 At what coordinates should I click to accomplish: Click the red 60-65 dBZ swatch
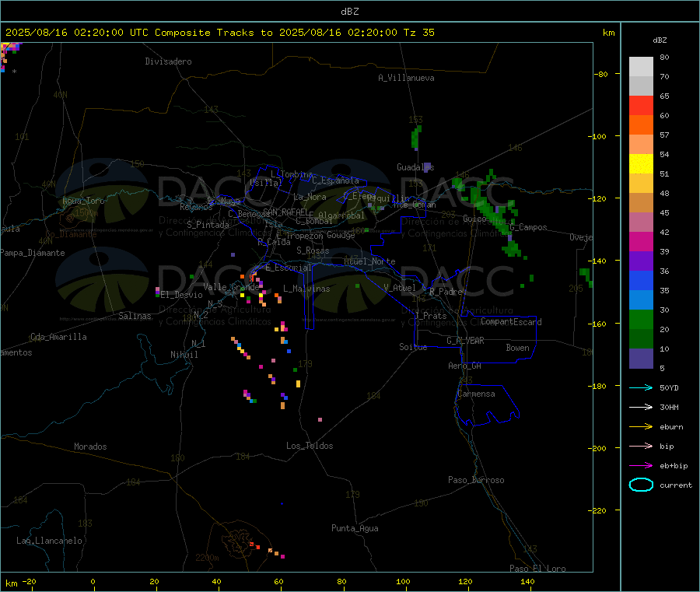tap(641, 105)
